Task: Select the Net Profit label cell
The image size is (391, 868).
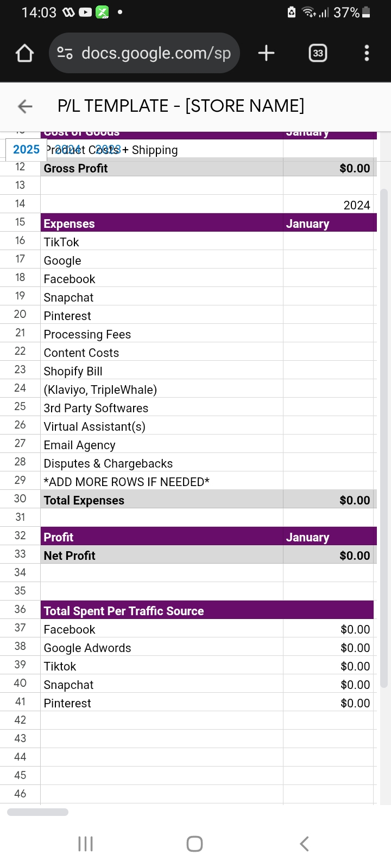Action: click(162, 556)
